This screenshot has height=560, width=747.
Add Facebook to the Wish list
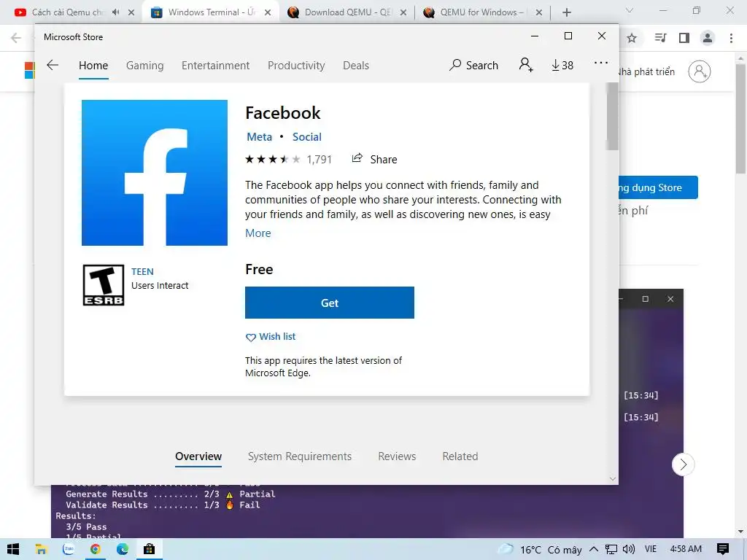271,337
